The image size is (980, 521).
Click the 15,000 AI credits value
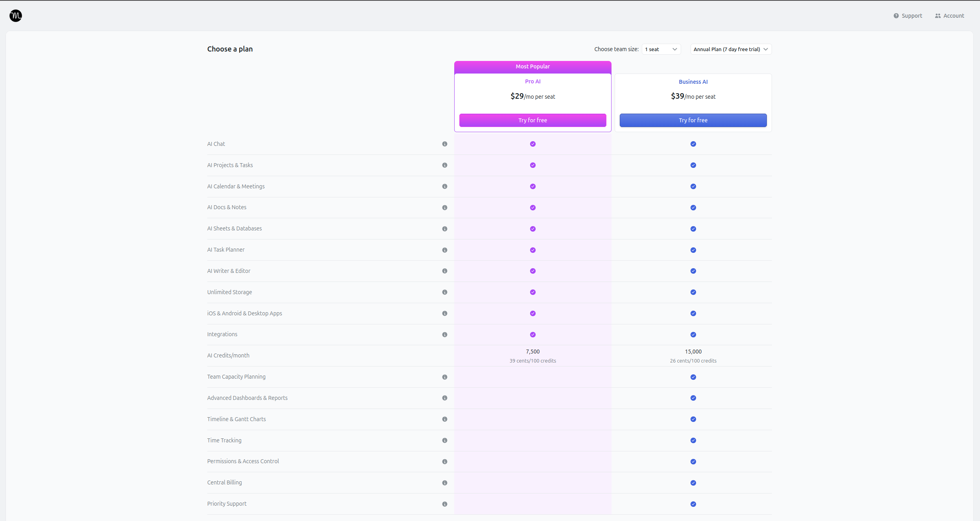pos(693,352)
